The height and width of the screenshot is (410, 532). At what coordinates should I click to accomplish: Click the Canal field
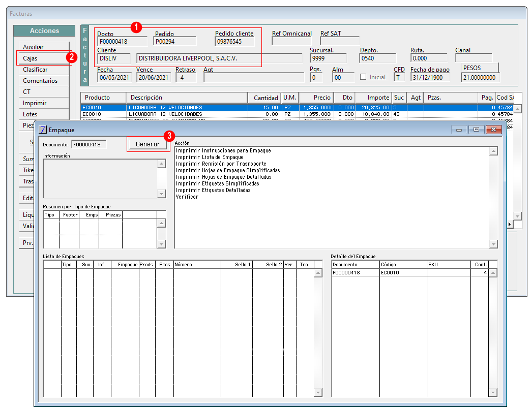(x=474, y=58)
